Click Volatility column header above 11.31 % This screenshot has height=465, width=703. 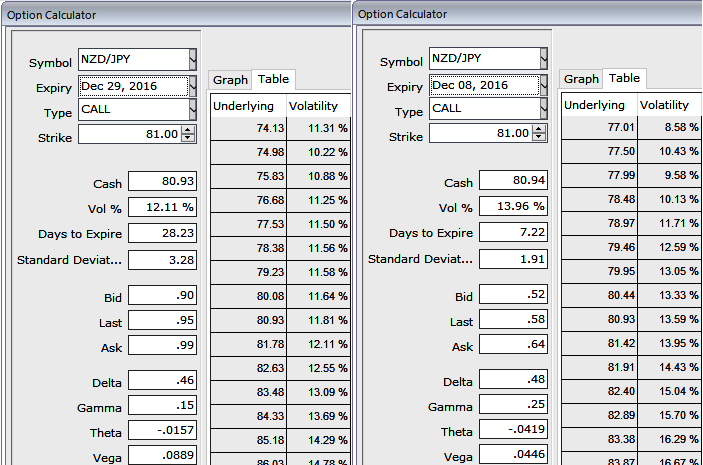click(x=314, y=106)
